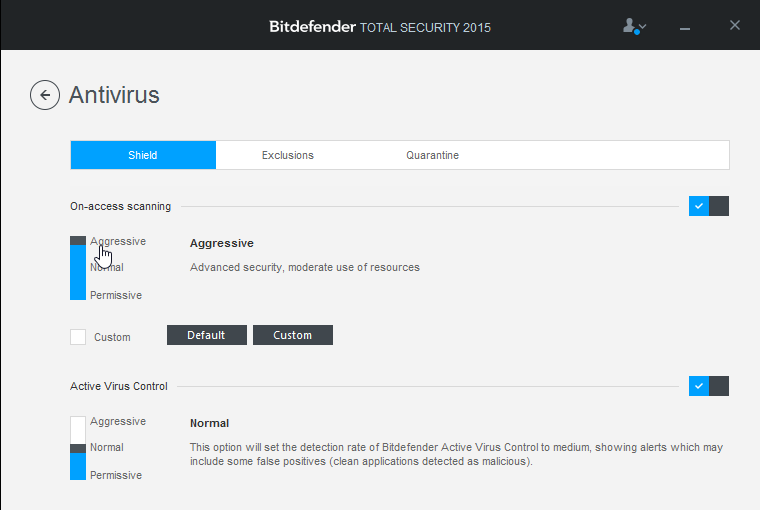Open the Quarantine tab
The image size is (760, 510).
(x=432, y=155)
